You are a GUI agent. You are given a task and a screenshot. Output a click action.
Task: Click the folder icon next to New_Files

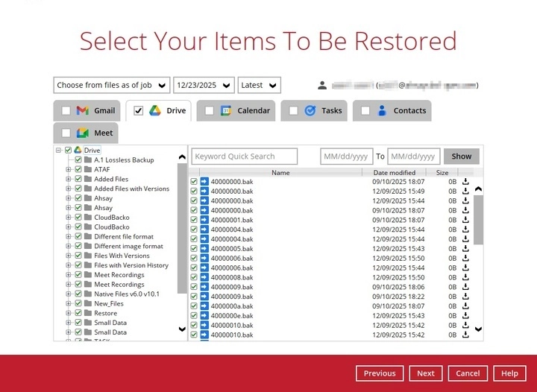tap(88, 304)
